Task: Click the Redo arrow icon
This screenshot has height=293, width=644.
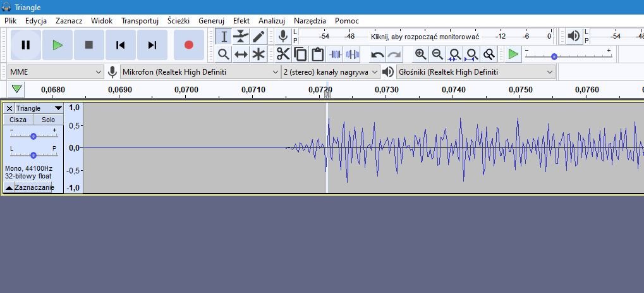Action: coord(394,54)
